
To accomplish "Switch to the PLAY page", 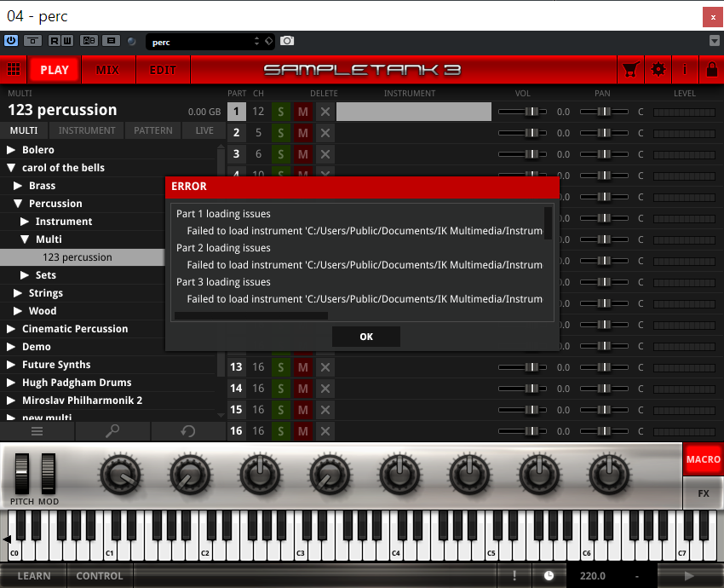I will tap(54, 70).
